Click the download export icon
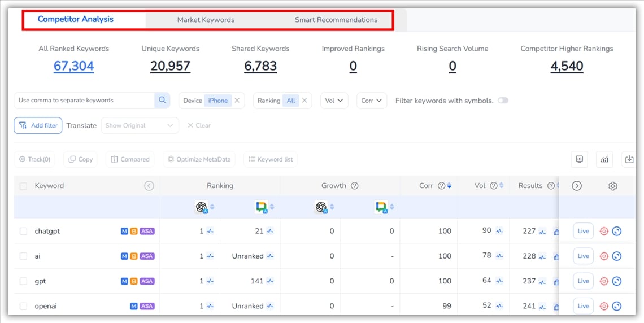Screen dimensions: 644x323 tap(629, 159)
